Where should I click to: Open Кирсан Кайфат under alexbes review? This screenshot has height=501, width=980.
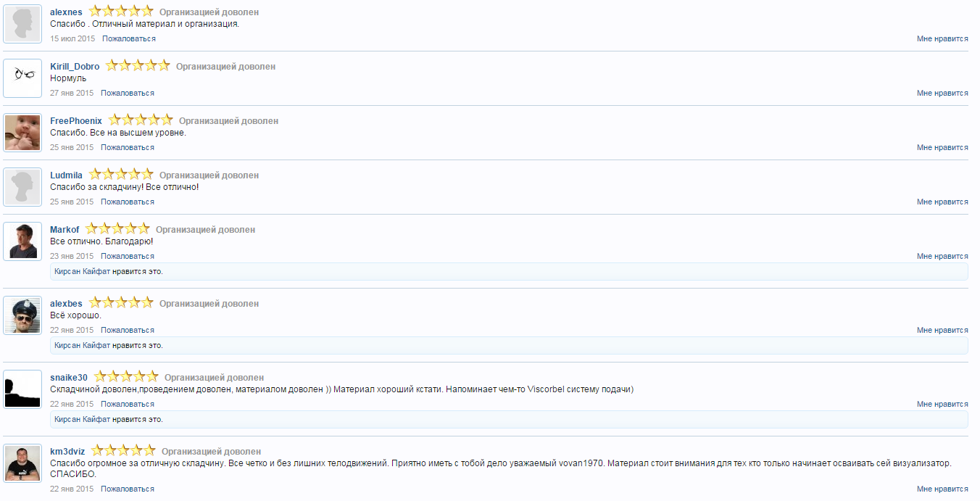(x=82, y=346)
